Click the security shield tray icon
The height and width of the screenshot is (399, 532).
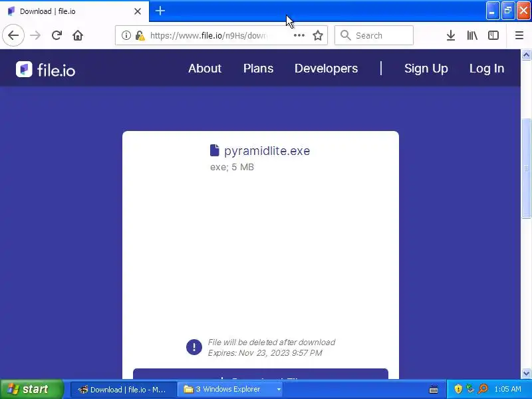458,389
